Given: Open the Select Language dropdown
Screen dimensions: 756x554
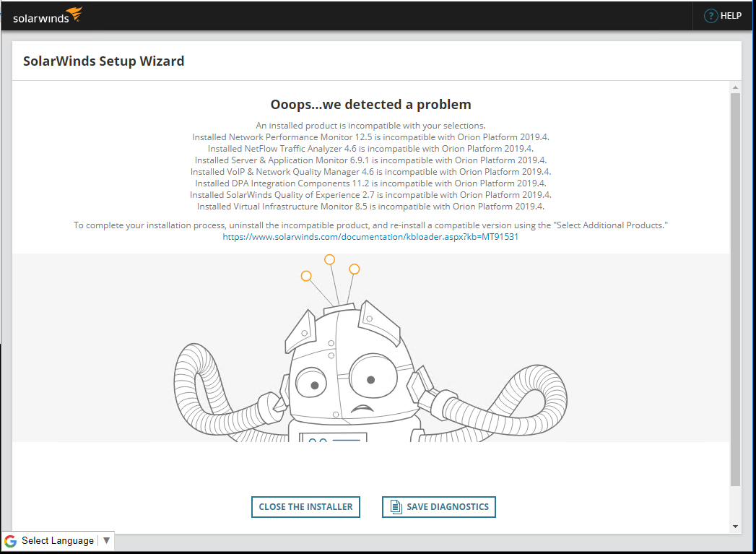Looking at the screenshot, I should click(58, 541).
